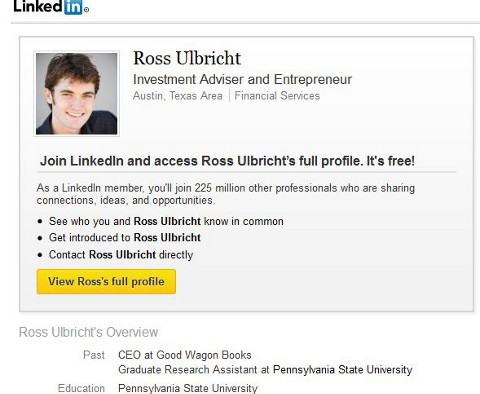Click the Education section label

pos(81,388)
